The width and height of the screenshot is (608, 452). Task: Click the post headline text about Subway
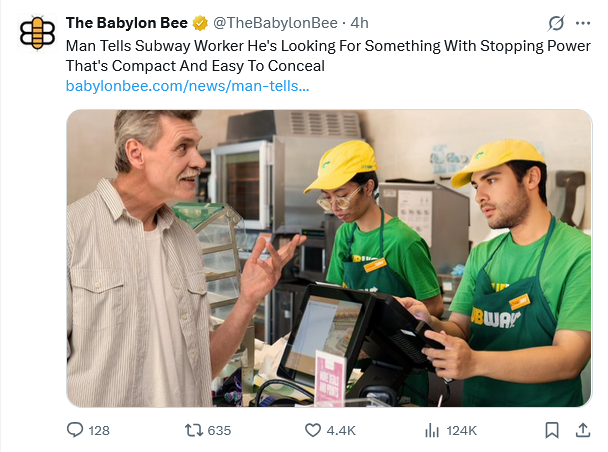(300, 55)
